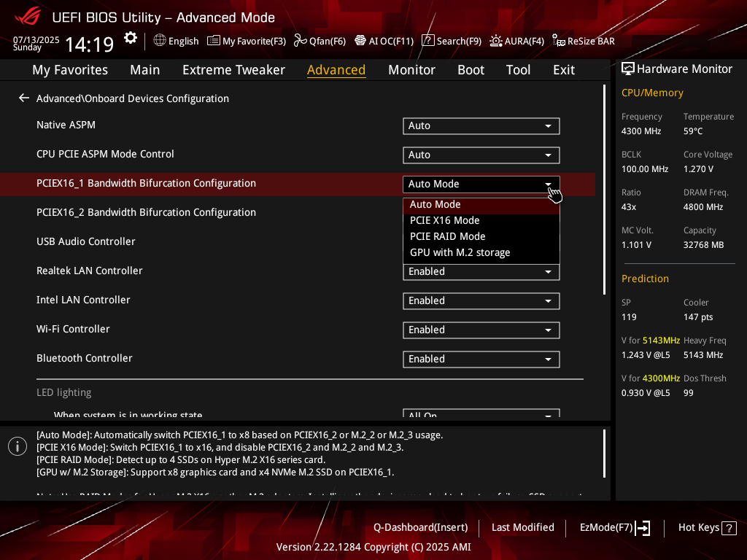747x560 pixels.
Task: Select the Realtek LAN Controller label
Action: click(x=90, y=271)
